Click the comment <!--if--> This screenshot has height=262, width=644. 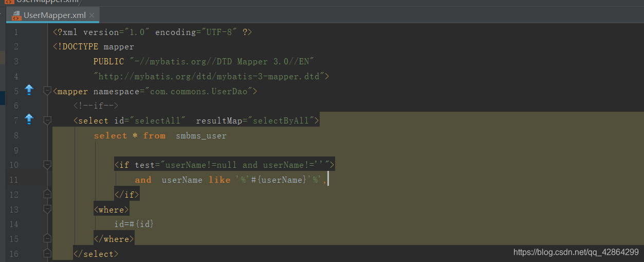tap(96, 106)
